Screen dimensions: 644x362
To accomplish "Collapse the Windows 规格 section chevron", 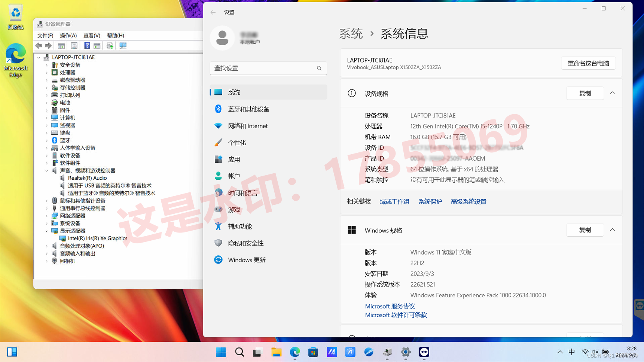I will coord(613,230).
